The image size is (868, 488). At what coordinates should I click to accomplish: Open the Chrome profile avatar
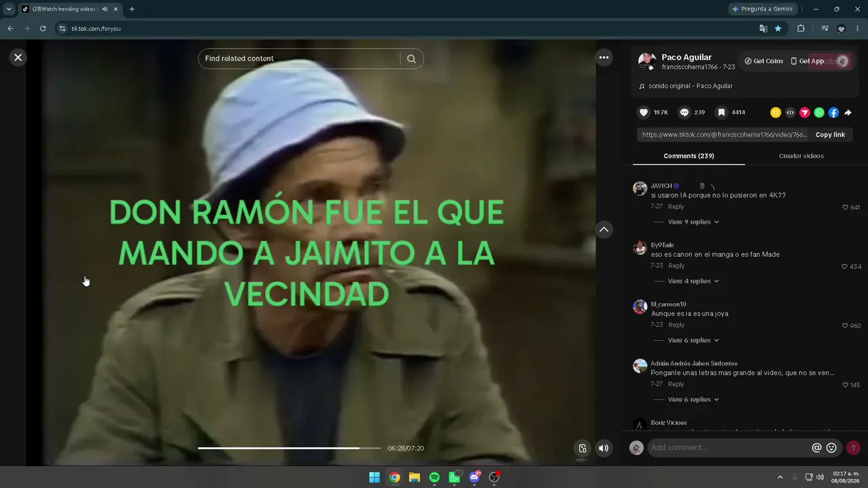pos(842,28)
